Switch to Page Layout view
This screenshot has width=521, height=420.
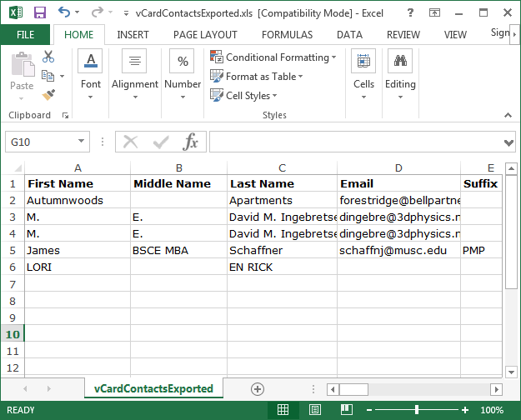314,410
